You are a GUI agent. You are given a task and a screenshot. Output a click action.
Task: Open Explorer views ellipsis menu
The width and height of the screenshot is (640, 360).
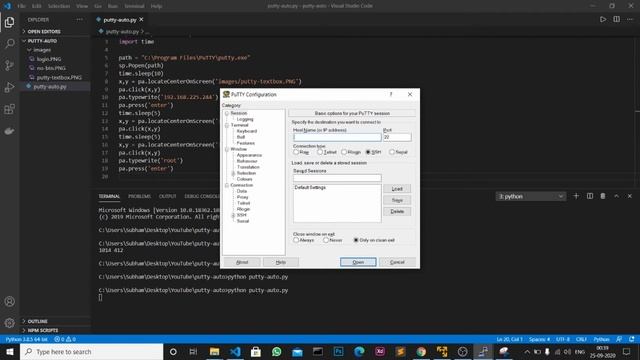pos(80,20)
